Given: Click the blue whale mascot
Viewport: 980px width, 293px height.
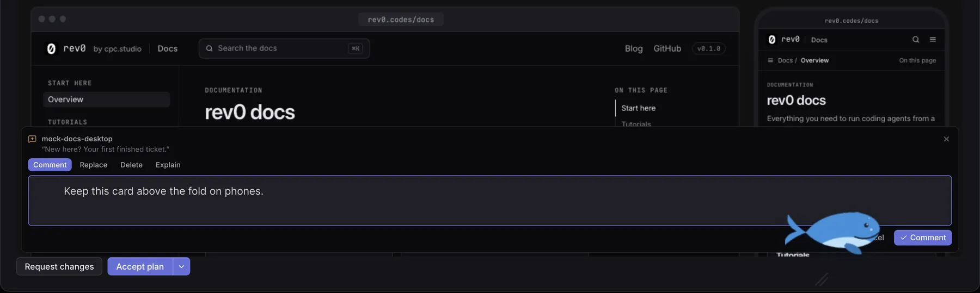Looking at the screenshot, I should point(833,232).
